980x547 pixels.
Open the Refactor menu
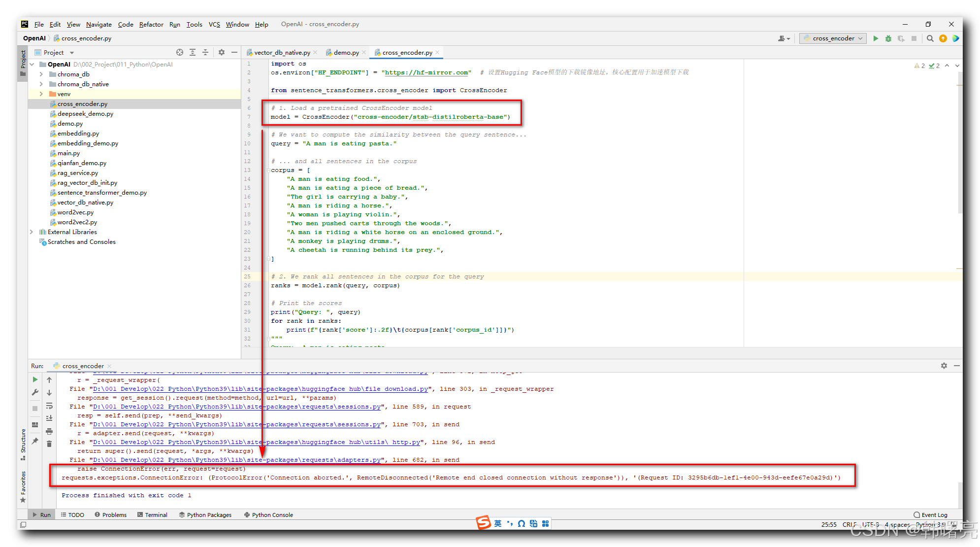point(151,24)
